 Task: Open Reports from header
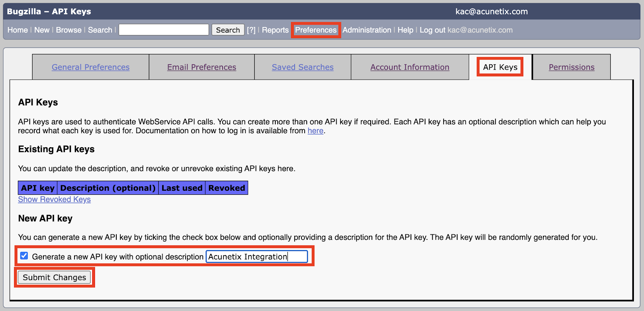pyautogui.click(x=275, y=30)
